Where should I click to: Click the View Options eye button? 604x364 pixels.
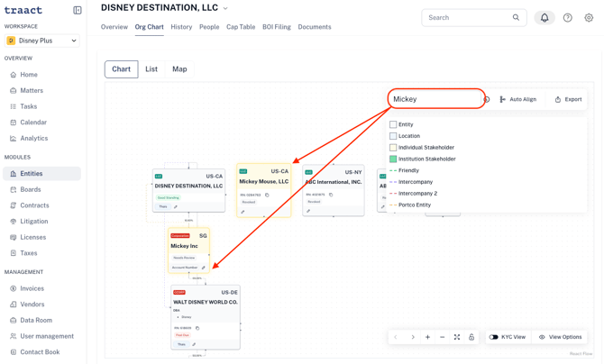pyautogui.click(x=560, y=337)
